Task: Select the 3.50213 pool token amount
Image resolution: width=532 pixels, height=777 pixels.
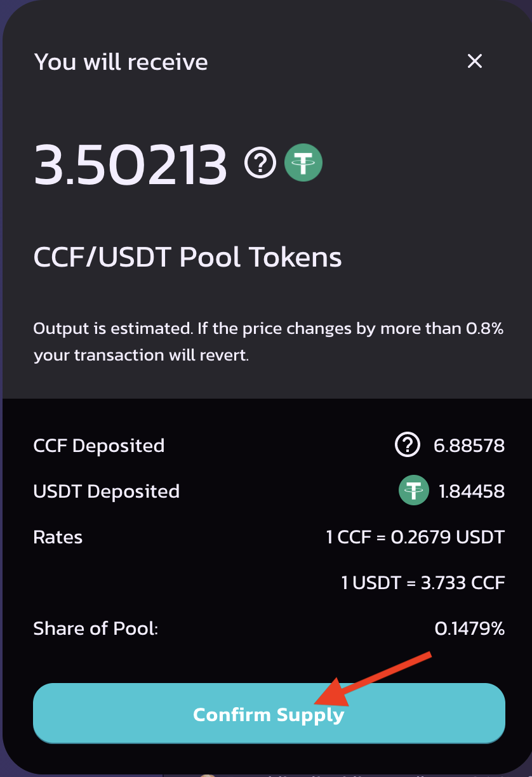Action: 130,164
